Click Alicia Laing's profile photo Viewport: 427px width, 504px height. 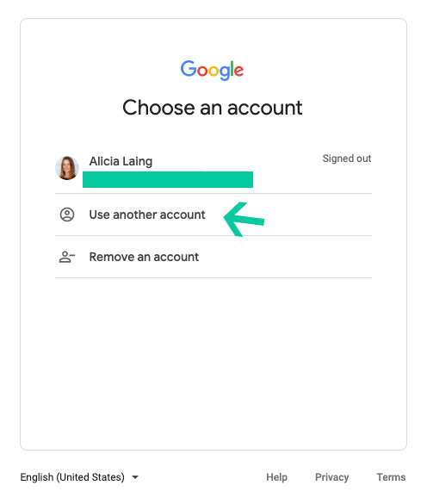tap(67, 168)
